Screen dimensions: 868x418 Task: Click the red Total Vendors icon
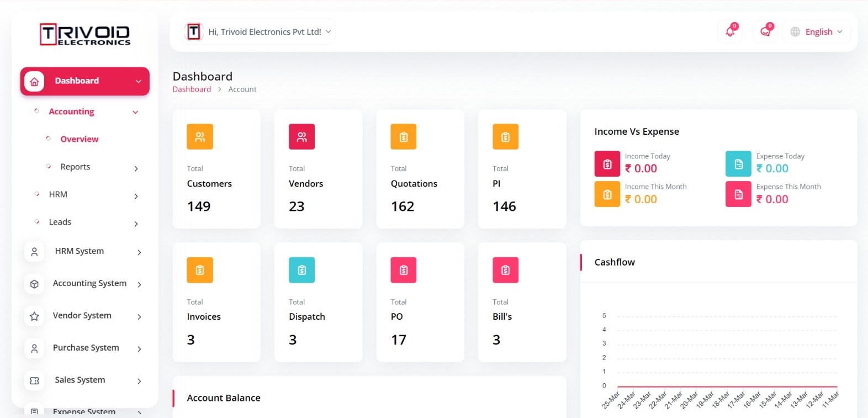tap(301, 136)
